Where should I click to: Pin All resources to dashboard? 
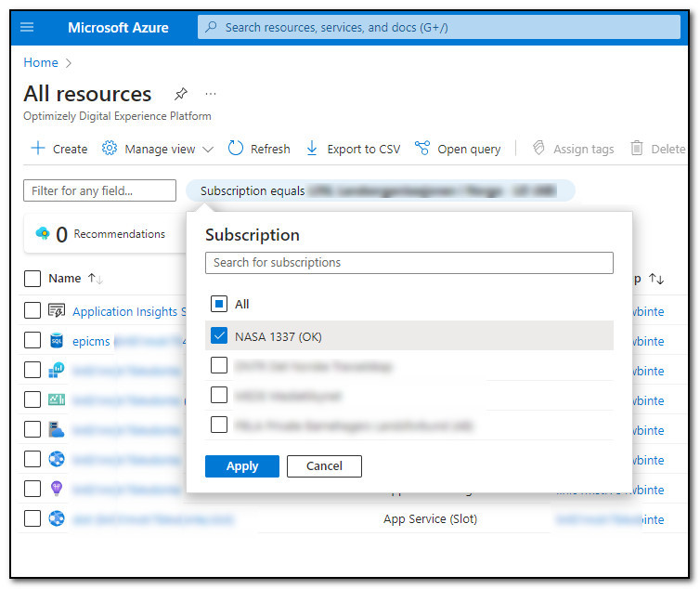pyautogui.click(x=181, y=94)
